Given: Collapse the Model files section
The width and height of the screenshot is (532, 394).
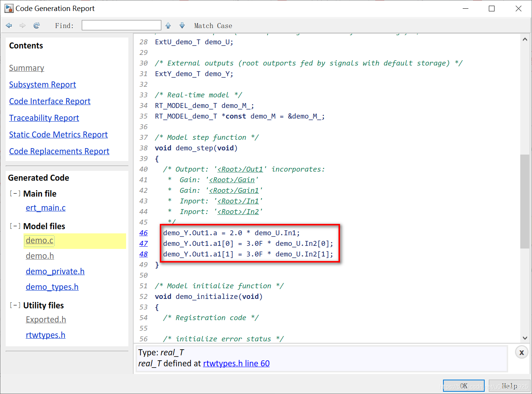Looking at the screenshot, I should coord(15,226).
